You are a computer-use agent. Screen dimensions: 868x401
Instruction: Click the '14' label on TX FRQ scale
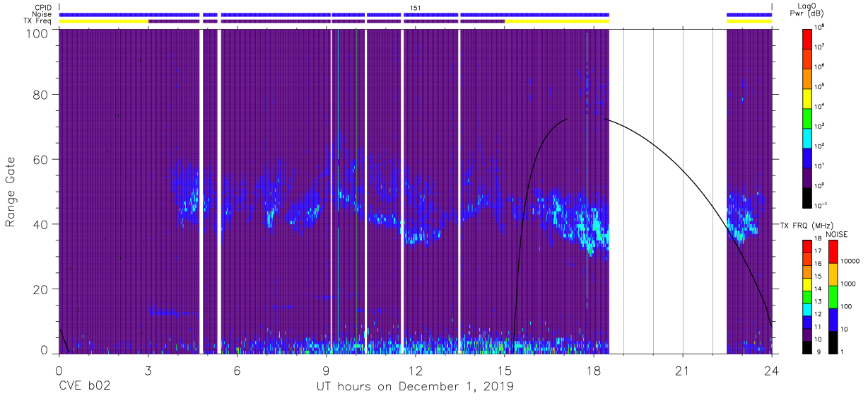[x=819, y=289]
